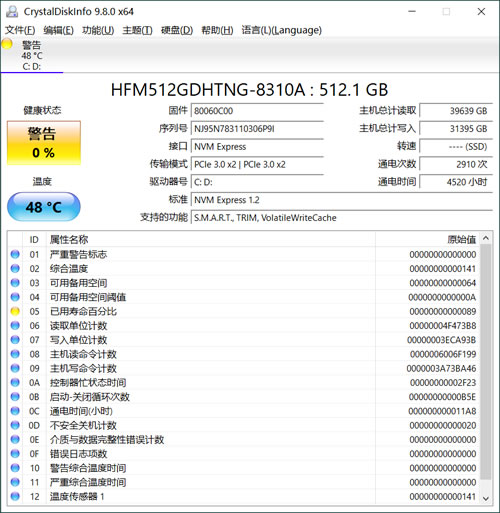Screen dimensions: 500x513
Task: Click the blue status dot for 主机读命令计数
Action: 15,354
